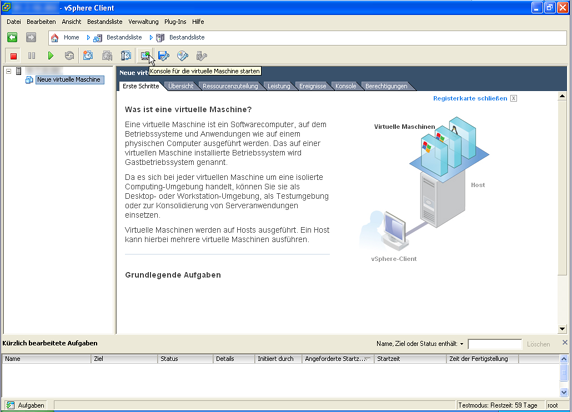
Task: Launch the virtual machine console icon
Action: click(x=145, y=56)
